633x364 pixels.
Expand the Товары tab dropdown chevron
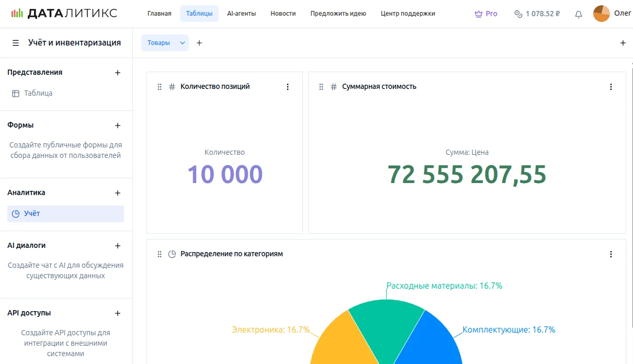[183, 43]
